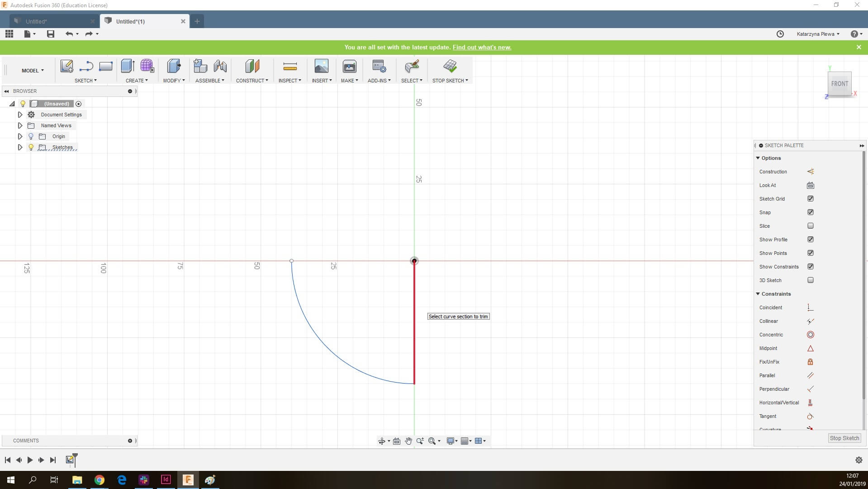
Task: Select the Extrude tool icon under Create
Action: tap(128, 66)
